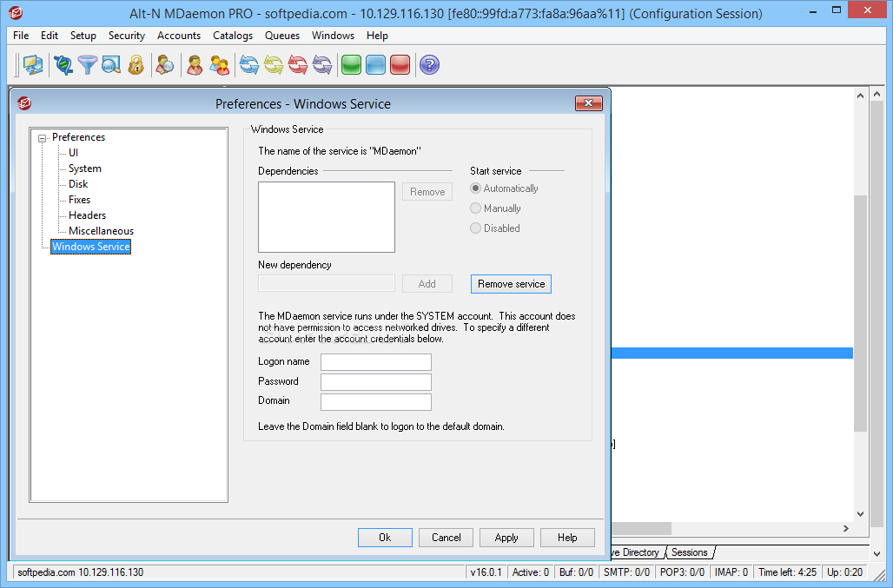Open the Queues menu

[282, 36]
